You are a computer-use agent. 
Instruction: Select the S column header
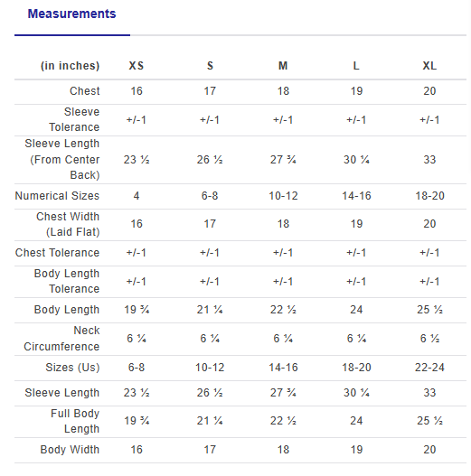(210, 66)
